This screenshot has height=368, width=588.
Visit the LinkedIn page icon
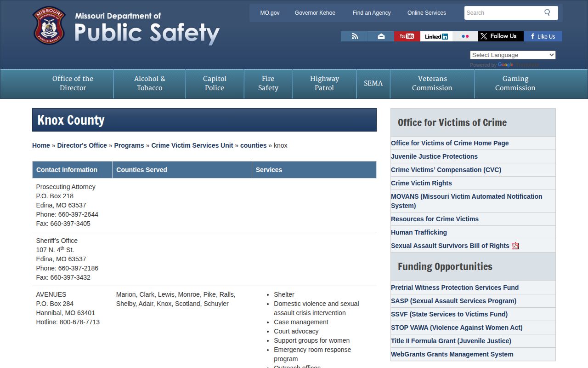436,36
